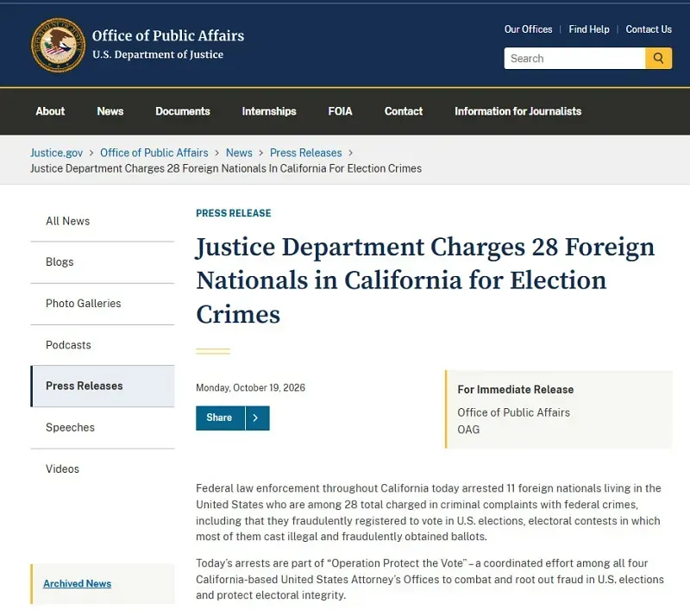Open the Internships navigation item
Image resolution: width=690 pixels, height=616 pixels.
point(269,111)
